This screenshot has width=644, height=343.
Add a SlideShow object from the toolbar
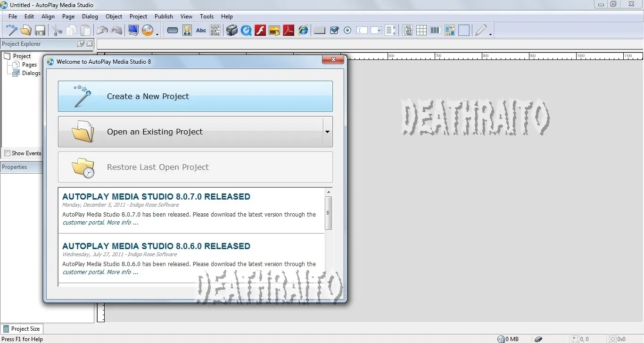pos(274,31)
